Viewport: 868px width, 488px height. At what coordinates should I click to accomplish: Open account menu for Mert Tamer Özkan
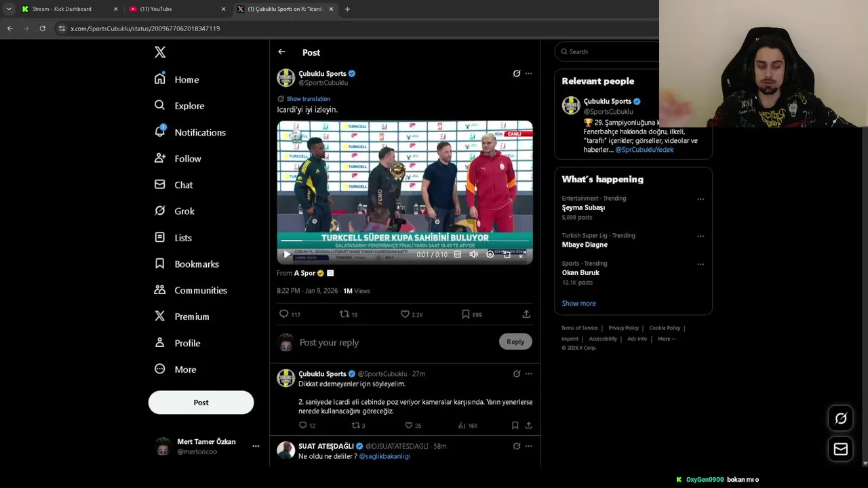[206, 446]
